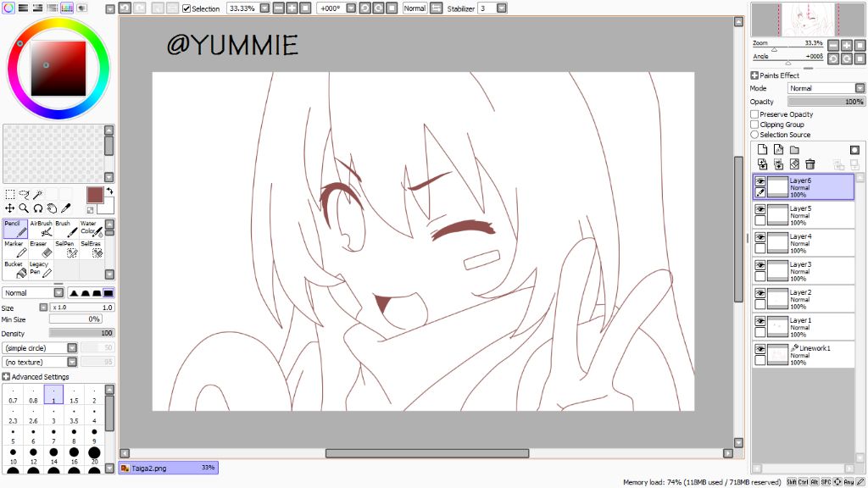The image size is (868, 488).
Task: Clear the current layer icon
Action: pos(794,164)
